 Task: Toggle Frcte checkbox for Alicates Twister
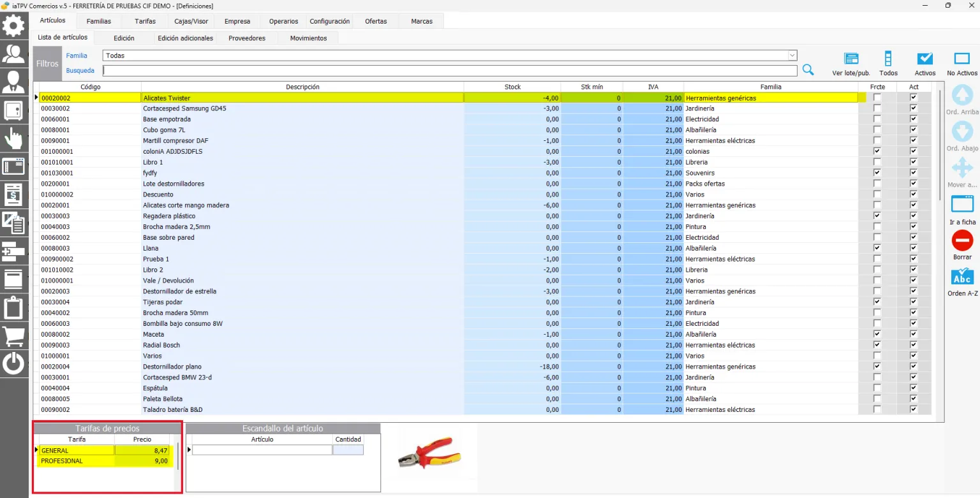tap(877, 98)
